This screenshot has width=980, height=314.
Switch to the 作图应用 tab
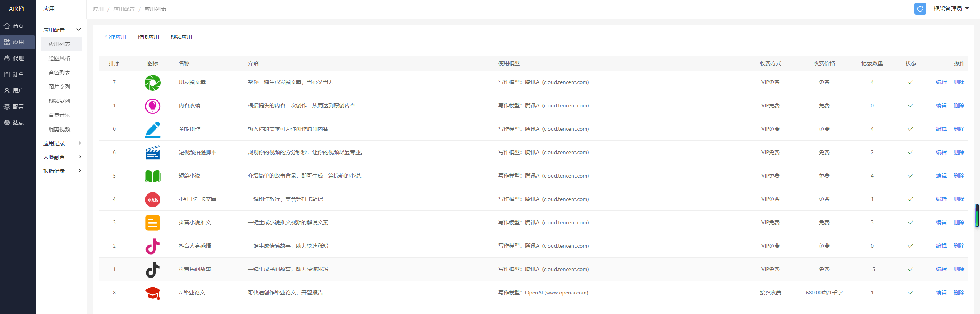tap(148, 37)
